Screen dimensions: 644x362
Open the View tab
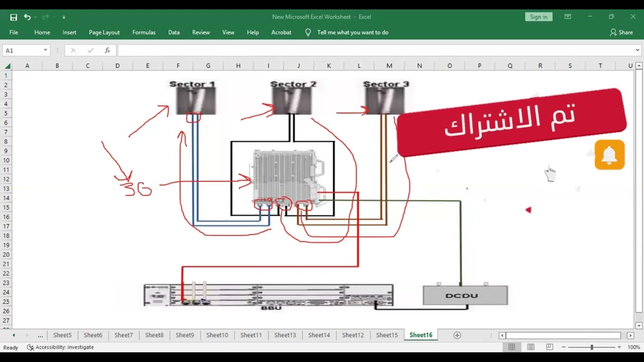point(228,32)
